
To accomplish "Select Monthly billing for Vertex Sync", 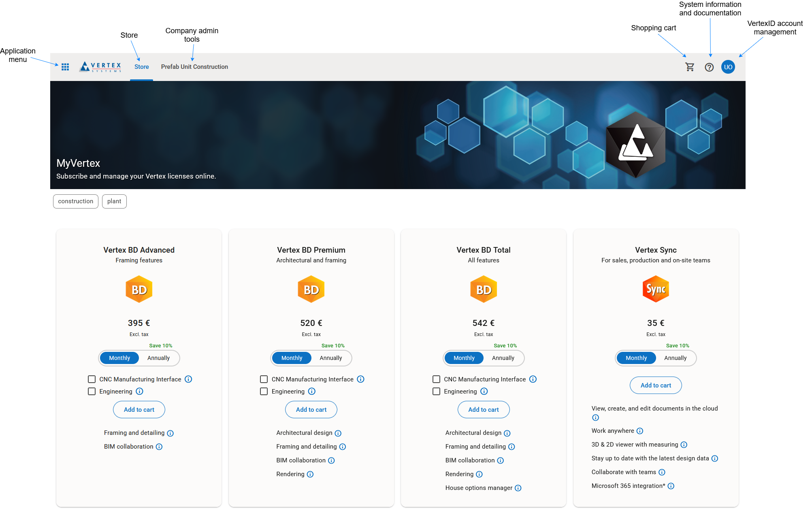I will pos(636,358).
